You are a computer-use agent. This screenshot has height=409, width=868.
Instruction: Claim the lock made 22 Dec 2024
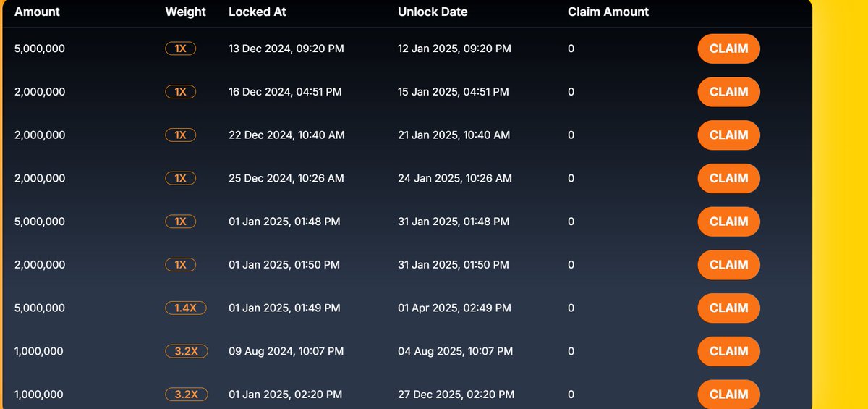click(728, 135)
